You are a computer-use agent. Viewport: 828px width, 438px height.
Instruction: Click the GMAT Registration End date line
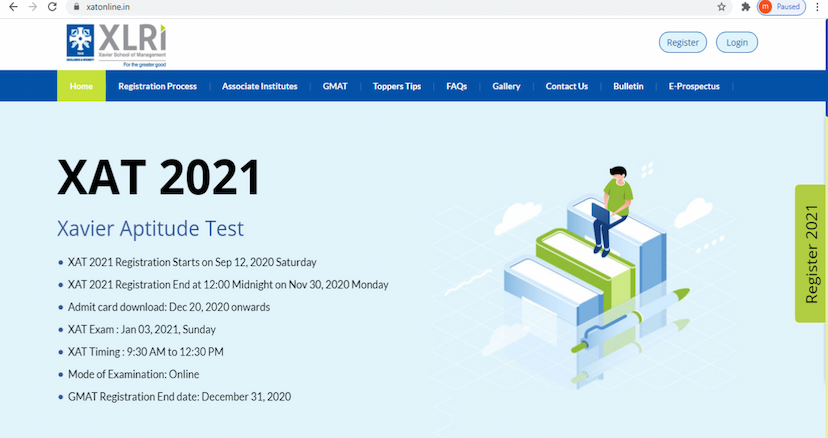click(180, 397)
